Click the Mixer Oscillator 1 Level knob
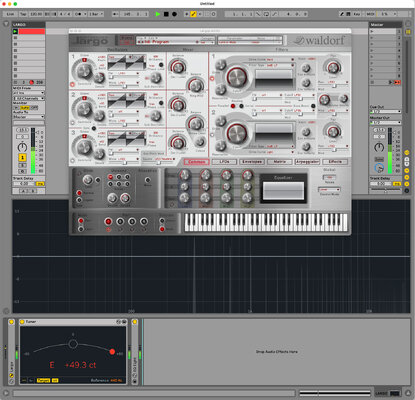The image size is (415, 400). tap(178, 67)
